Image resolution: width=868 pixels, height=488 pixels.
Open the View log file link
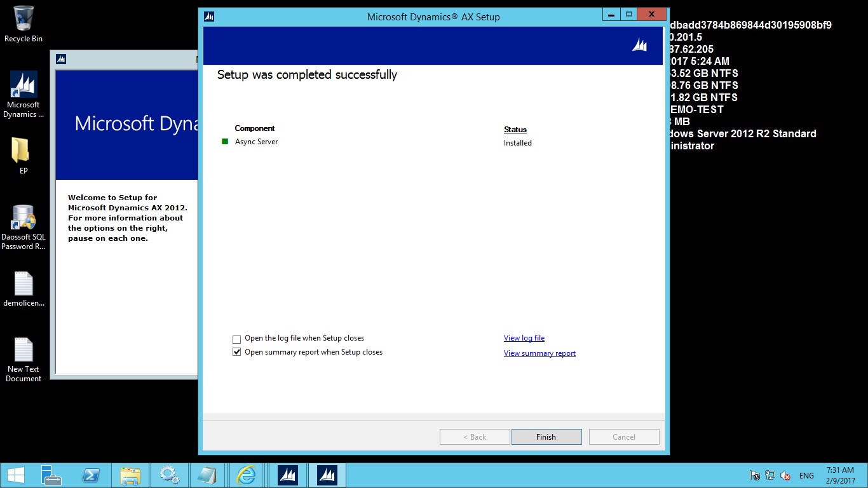[524, 338]
